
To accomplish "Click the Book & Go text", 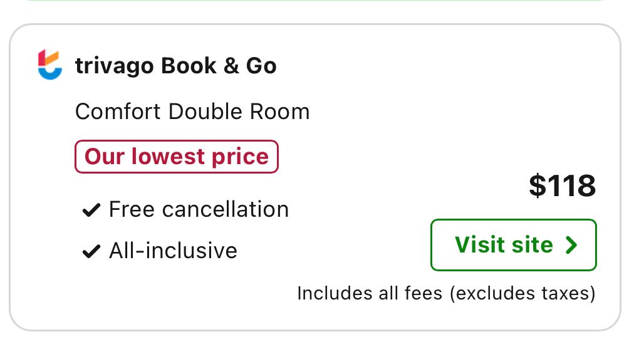I will (219, 66).
